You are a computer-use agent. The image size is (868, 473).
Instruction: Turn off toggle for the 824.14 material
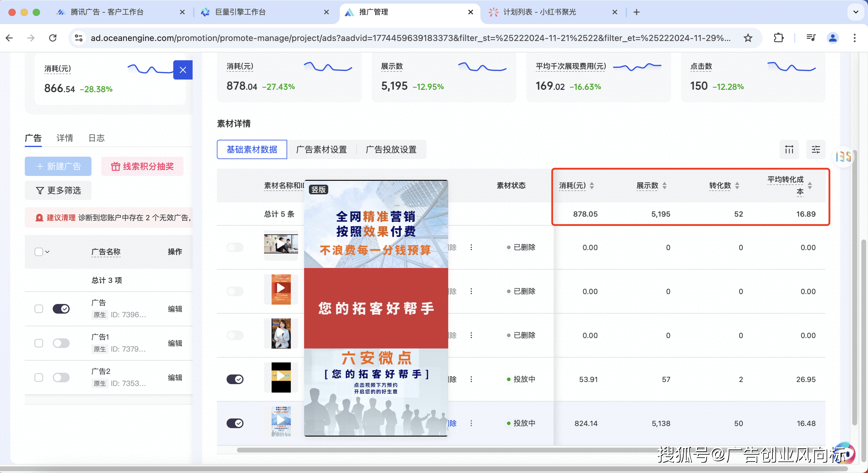(x=235, y=423)
